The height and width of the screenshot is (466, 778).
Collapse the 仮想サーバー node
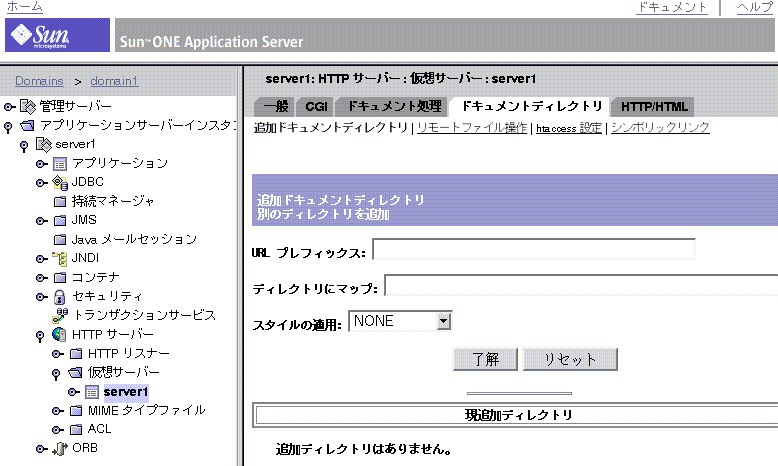coord(56,374)
